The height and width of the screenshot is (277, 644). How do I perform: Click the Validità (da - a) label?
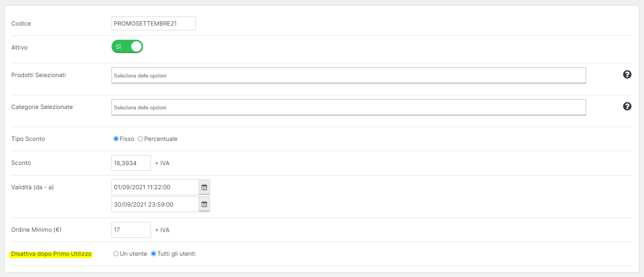coord(33,187)
